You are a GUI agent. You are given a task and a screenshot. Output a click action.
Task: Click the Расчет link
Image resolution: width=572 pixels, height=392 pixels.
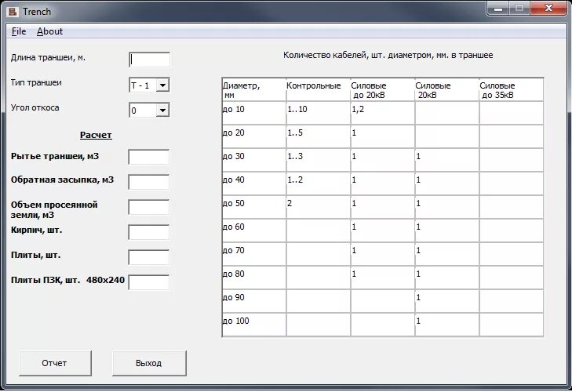[96, 135]
